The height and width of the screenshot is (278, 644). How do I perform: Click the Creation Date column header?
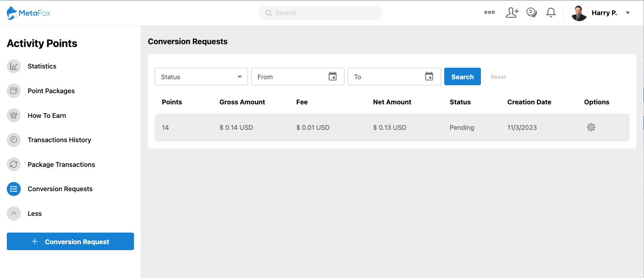click(x=529, y=102)
